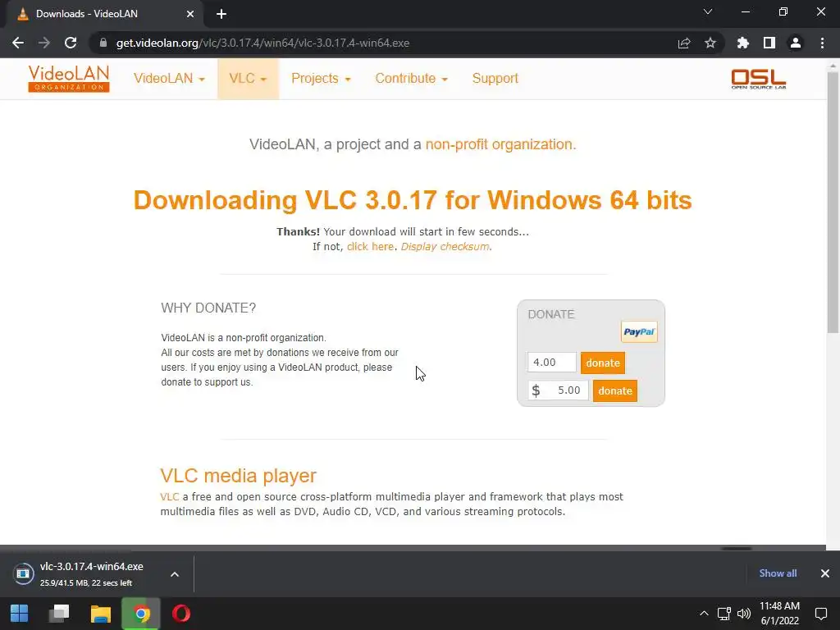Click the address bar URL
Viewport: 840px width, 630px height.
pos(262,43)
